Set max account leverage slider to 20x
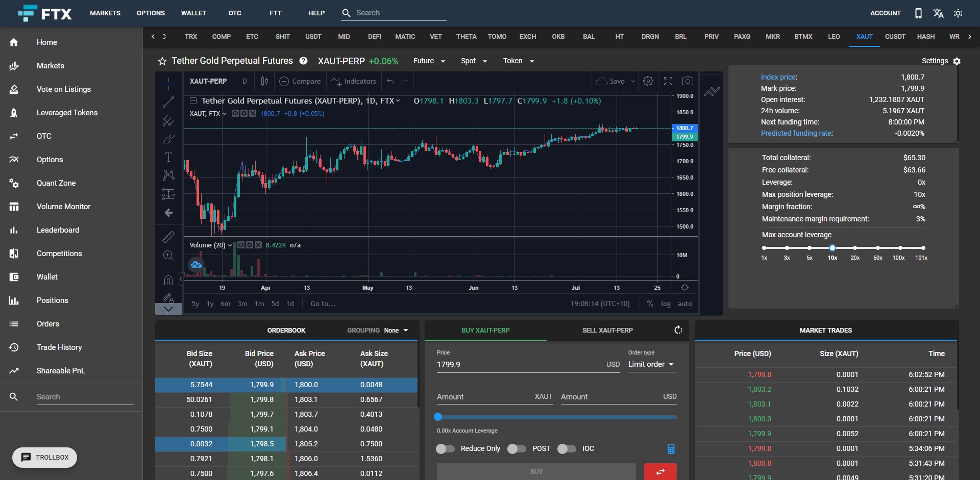980x480 pixels. pyautogui.click(x=854, y=248)
